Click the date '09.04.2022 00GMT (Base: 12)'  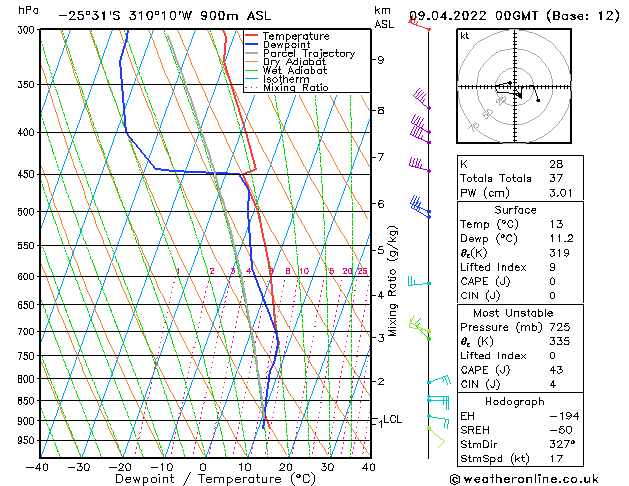(514, 16)
